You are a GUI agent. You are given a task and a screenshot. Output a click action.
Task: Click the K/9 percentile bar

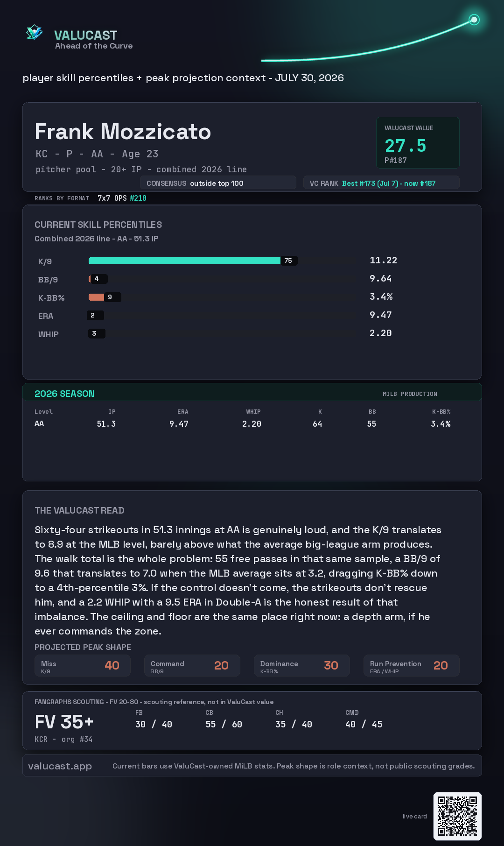pyautogui.click(x=193, y=261)
